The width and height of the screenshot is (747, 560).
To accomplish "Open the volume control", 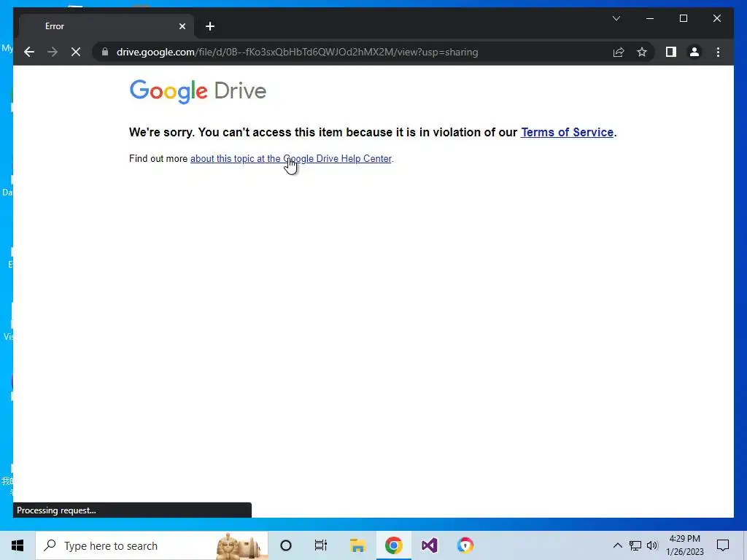I will coord(653,545).
